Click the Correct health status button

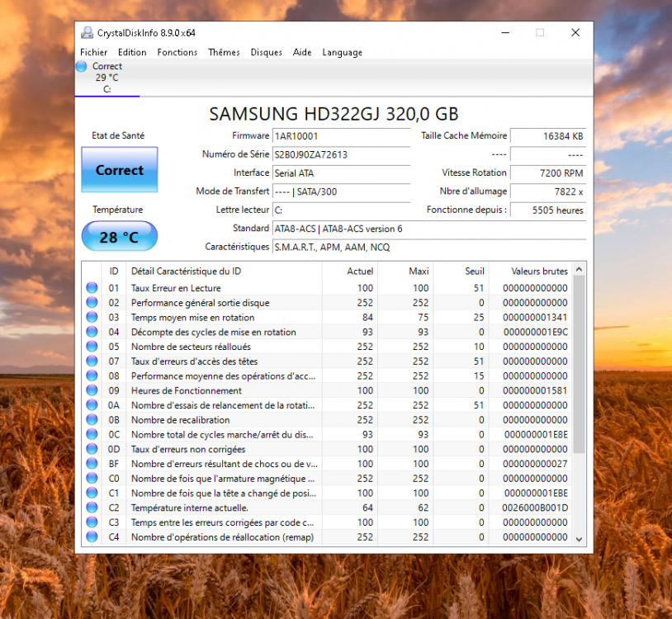tap(120, 170)
